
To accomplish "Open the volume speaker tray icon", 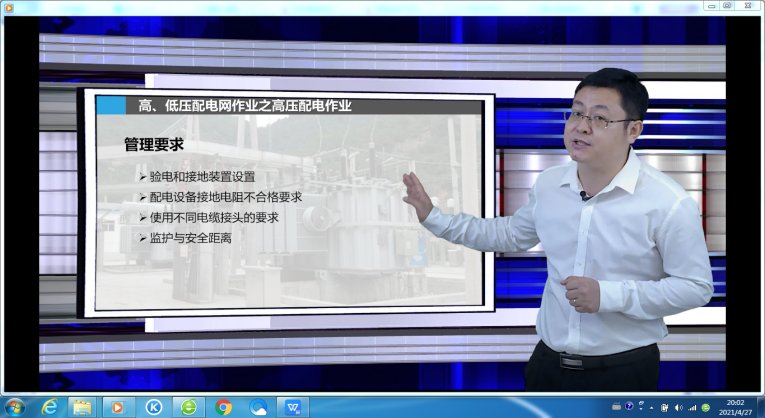I will 678,407.
